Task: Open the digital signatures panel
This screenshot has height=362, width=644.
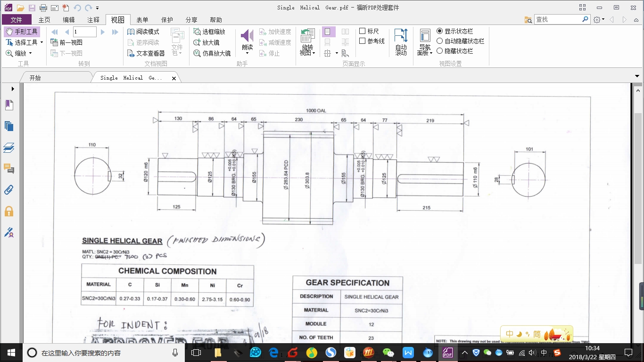Action: (9, 232)
